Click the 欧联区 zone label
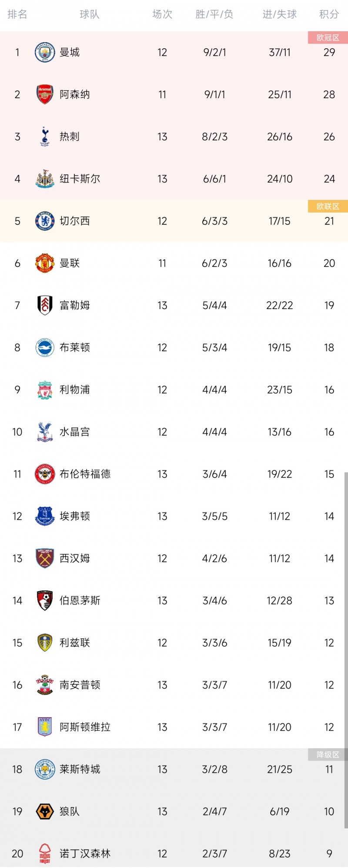Viewport: 348px width, 868px height. [328, 206]
